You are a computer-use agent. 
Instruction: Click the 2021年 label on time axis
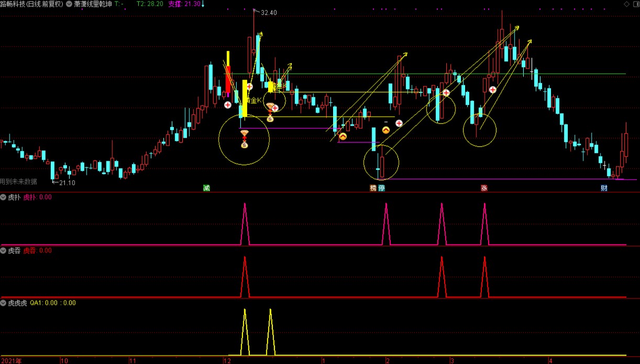(x=11, y=360)
